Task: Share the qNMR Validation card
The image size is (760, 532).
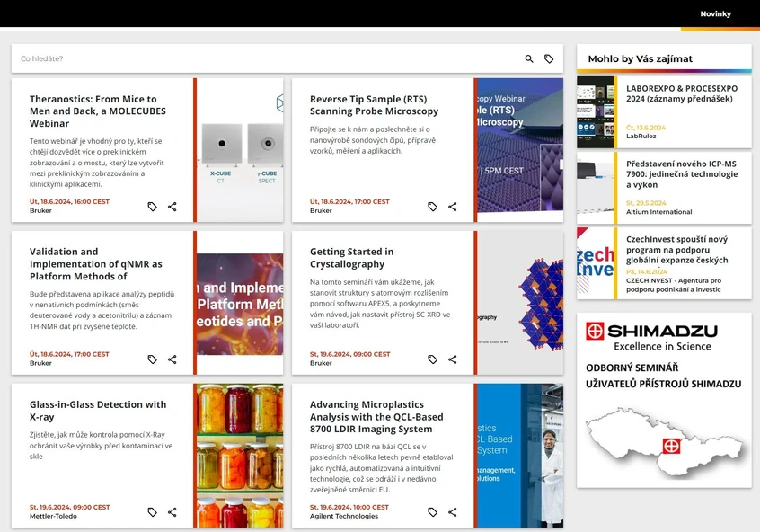Action: coord(172,359)
